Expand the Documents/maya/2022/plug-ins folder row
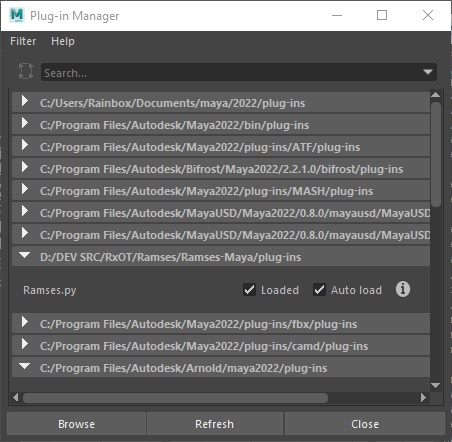 click(x=221, y=103)
